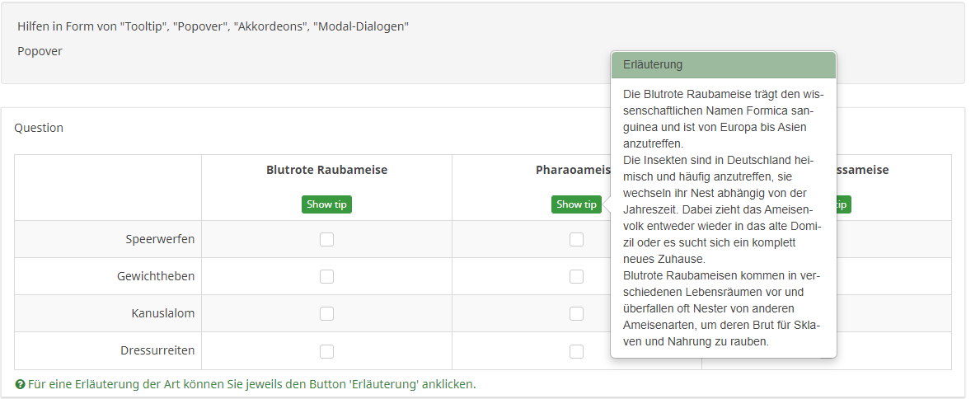Toggle Kanuslalom for Blutrote Raubameise
Viewport: 980px width, 399px height.
point(327,313)
